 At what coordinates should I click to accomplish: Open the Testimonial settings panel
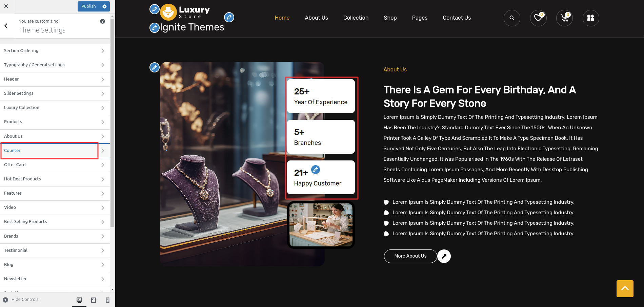55,250
